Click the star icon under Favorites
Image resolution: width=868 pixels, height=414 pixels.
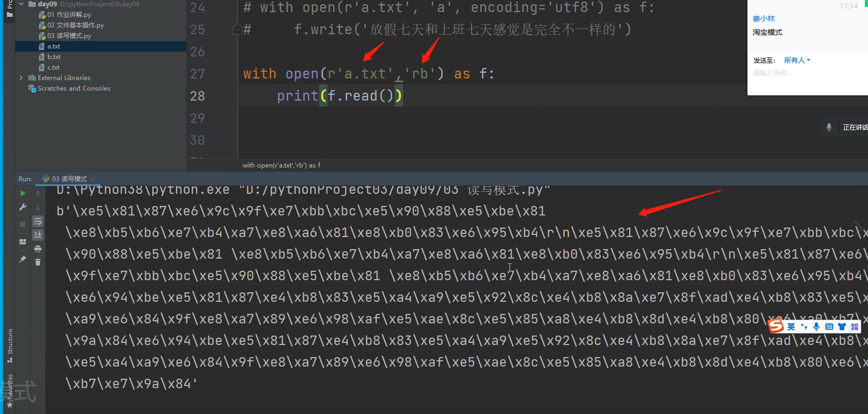tap(9, 405)
